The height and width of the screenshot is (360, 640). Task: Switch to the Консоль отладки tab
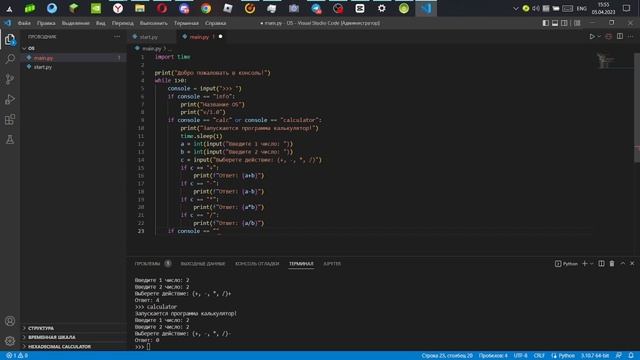coord(257,264)
